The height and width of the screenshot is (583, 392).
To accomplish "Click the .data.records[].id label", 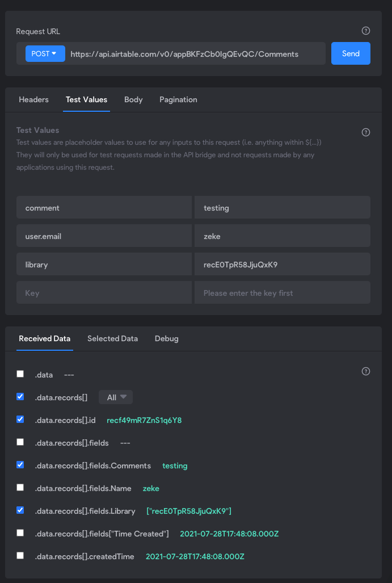I will [x=65, y=421].
